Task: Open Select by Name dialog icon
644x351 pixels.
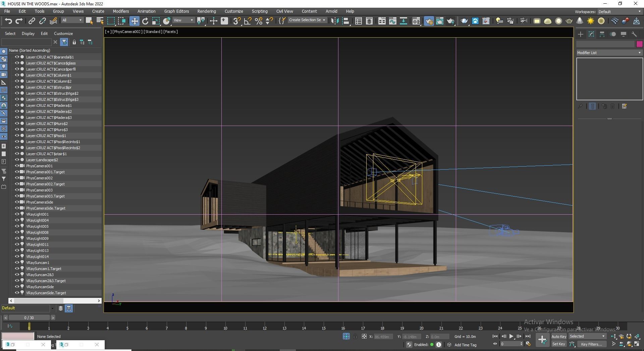Action: pos(100,21)
